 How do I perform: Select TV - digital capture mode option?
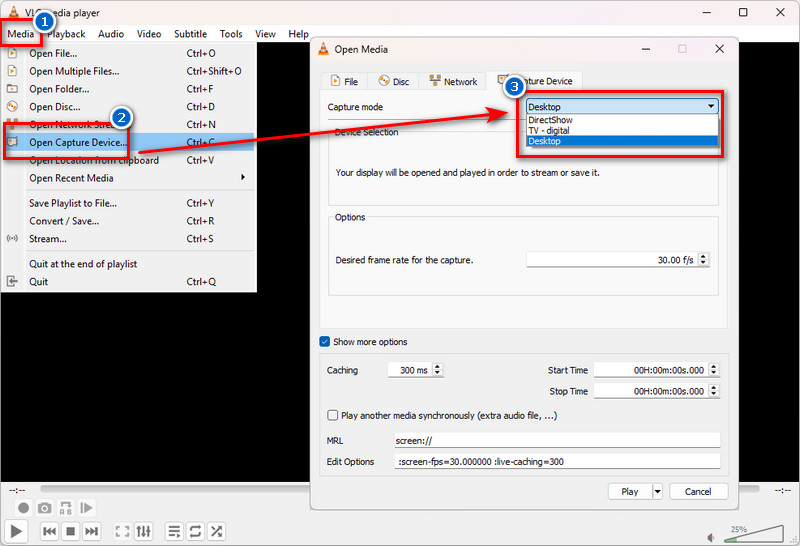[x=622, y=131]
